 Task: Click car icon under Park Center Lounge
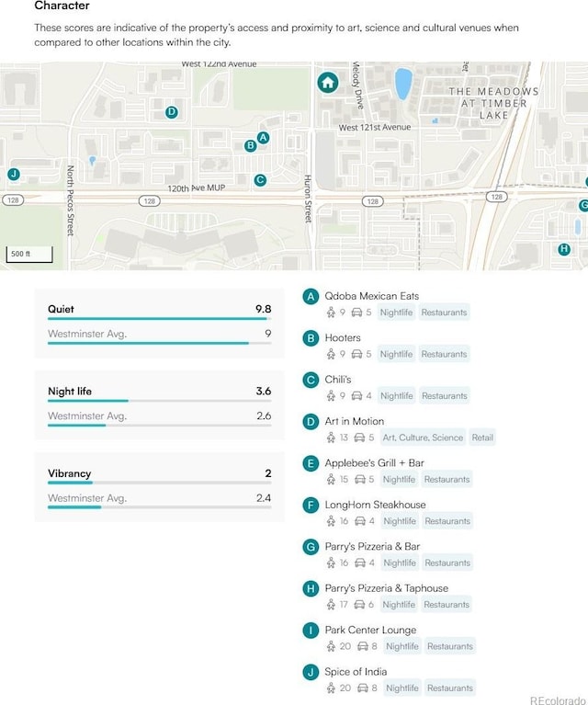(363, 646)
